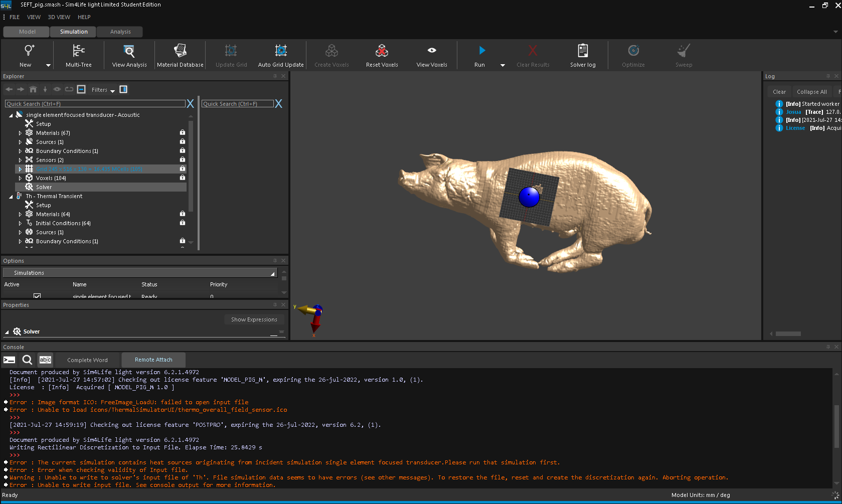Open the HELP menu

tap(84, 17)
